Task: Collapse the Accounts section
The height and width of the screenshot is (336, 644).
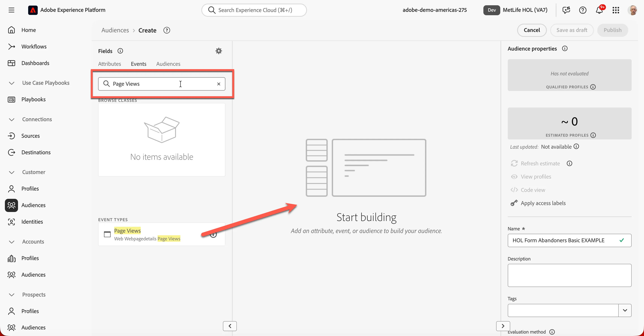Action: 11,242
